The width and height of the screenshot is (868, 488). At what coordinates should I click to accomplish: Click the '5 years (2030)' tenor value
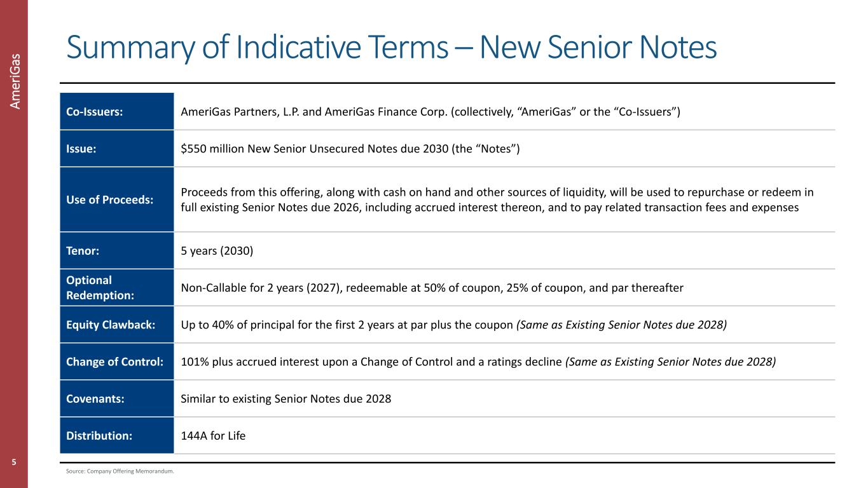coord(217,250)
